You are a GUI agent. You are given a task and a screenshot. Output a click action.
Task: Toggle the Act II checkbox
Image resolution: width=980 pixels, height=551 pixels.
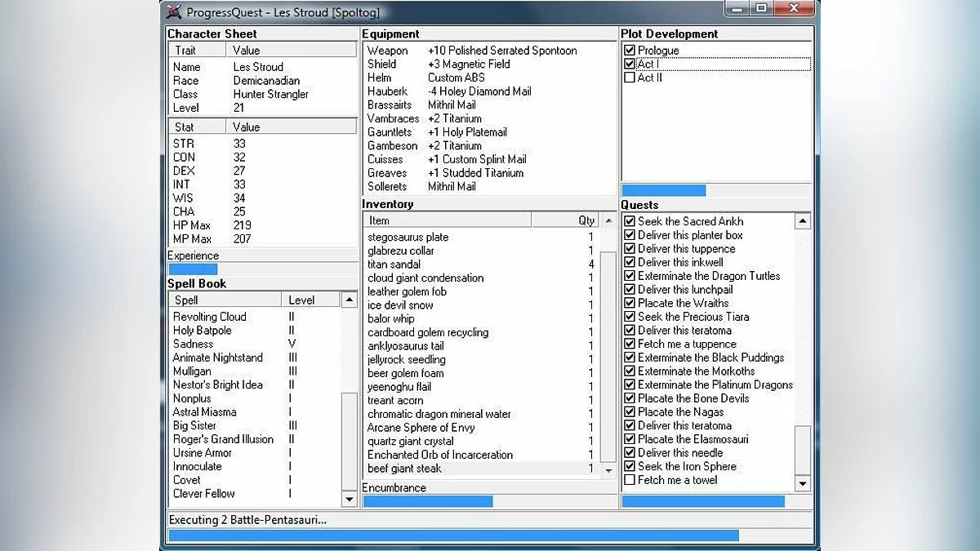(x=629, y=78)
